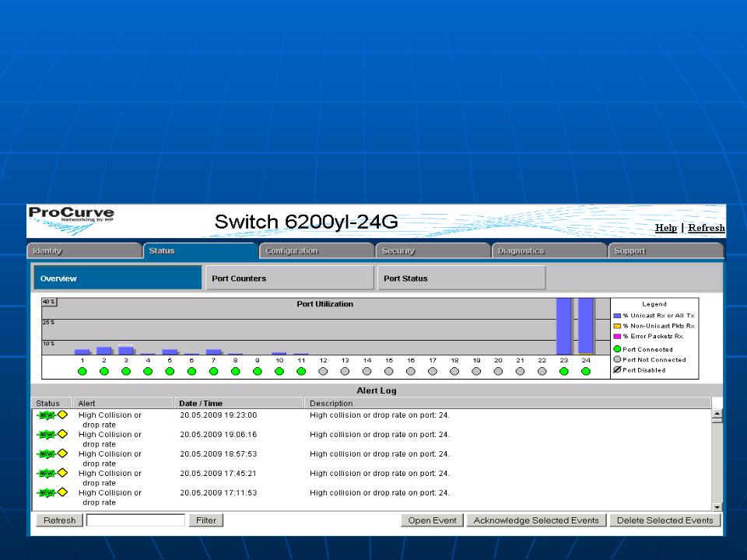The width and height of the screenshot is (747, 560).
Task: Open the Help link
Action: (665, 228)
